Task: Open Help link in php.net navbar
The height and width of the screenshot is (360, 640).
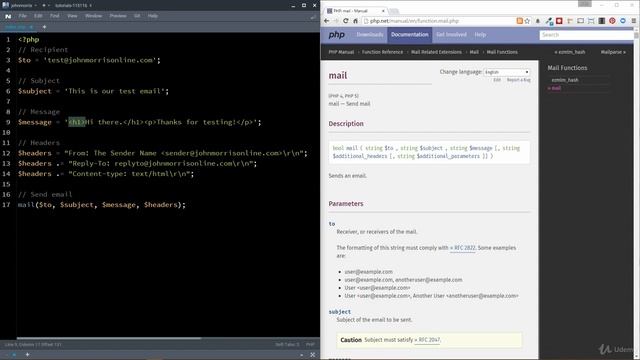Action: [480, 35]
